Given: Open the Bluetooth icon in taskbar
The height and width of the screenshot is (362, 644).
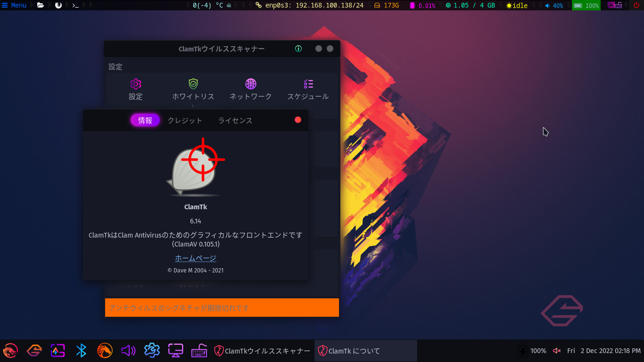Looking at the screenshot, I should [81, 351].
